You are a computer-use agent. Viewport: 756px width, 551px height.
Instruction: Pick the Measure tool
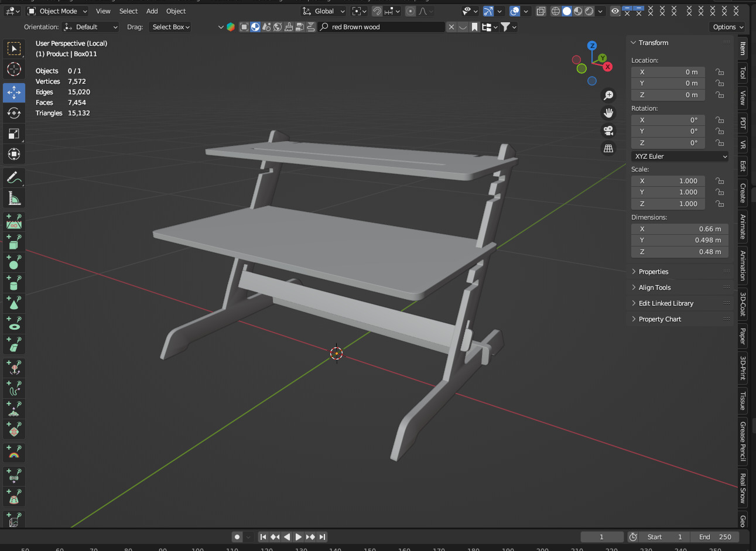(14, 198)
